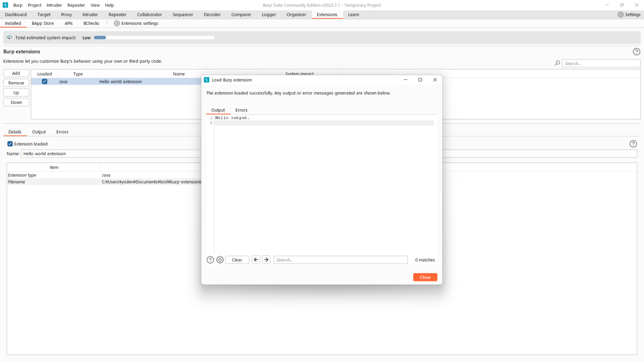The height and width of the screenshot is (362, 644).
Task: Open the View menu
Action: 95,5
